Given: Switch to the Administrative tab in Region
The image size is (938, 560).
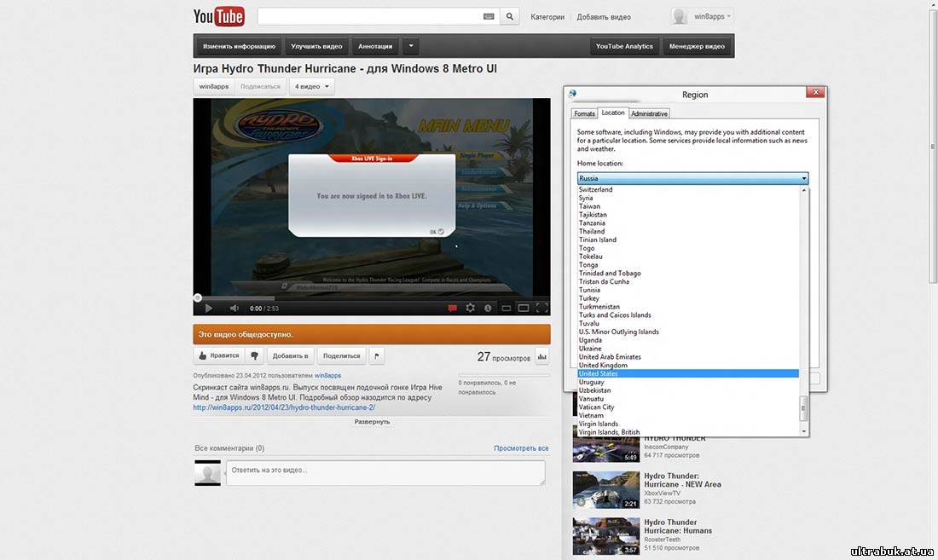Looking at the screenshot, I should click(649, 113).
